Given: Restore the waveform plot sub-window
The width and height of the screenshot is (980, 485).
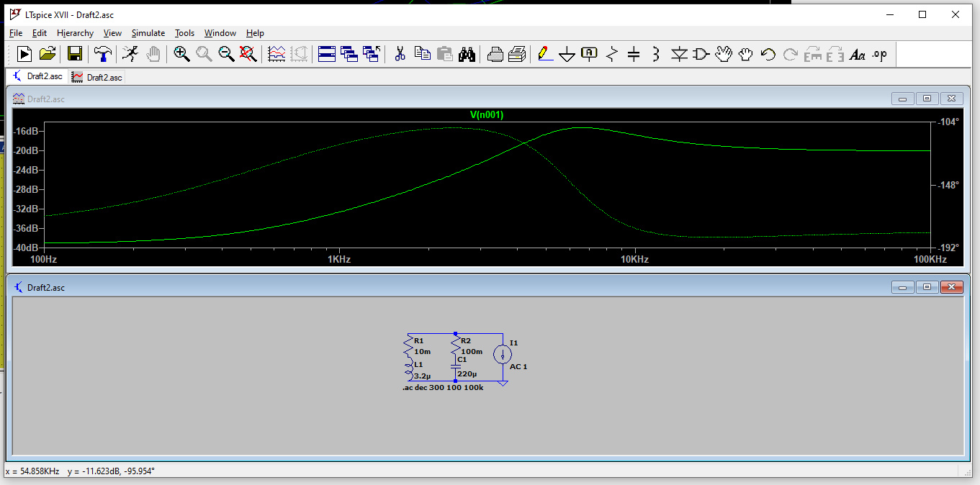Looking at the screenshot, I should tap(927, 99).
